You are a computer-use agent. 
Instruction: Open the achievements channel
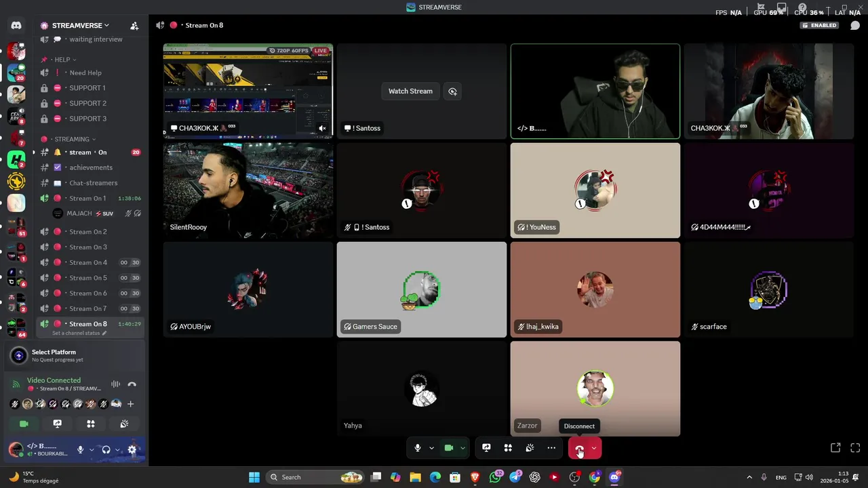[91, 167]
